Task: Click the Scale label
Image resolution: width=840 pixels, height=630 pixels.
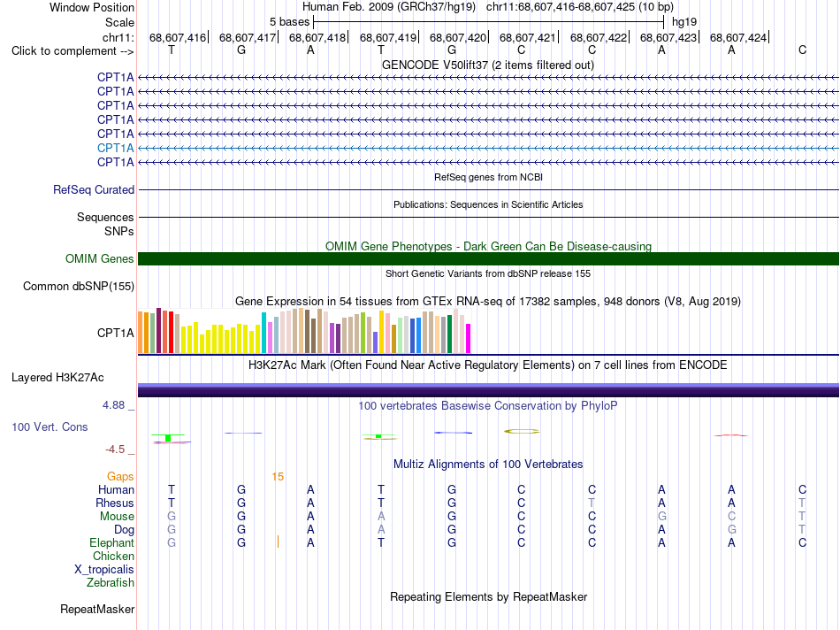Action: [x=119, y=22]
